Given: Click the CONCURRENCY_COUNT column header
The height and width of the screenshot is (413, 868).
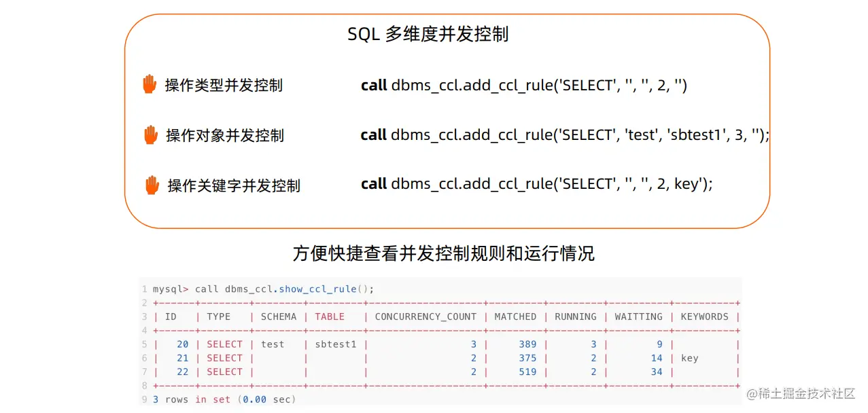Looking at the screenshot, I should click(x=426, y=317).
